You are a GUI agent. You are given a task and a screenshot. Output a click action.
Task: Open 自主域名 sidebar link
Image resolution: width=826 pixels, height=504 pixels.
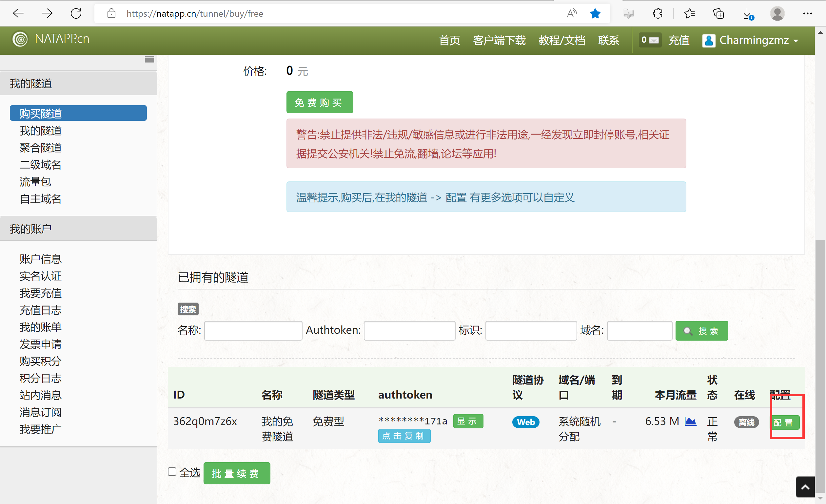(41, 199)
